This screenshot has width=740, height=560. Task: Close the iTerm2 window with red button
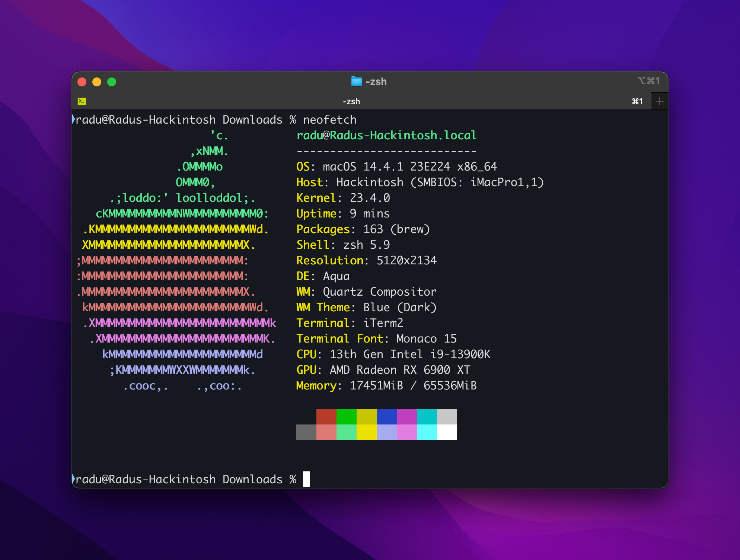coord(82,82)
